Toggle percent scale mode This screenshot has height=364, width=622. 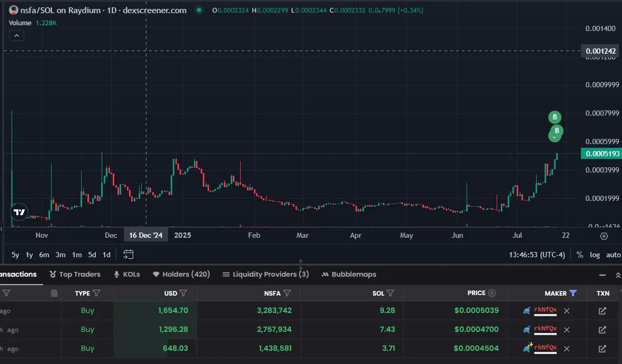(579, 255)
